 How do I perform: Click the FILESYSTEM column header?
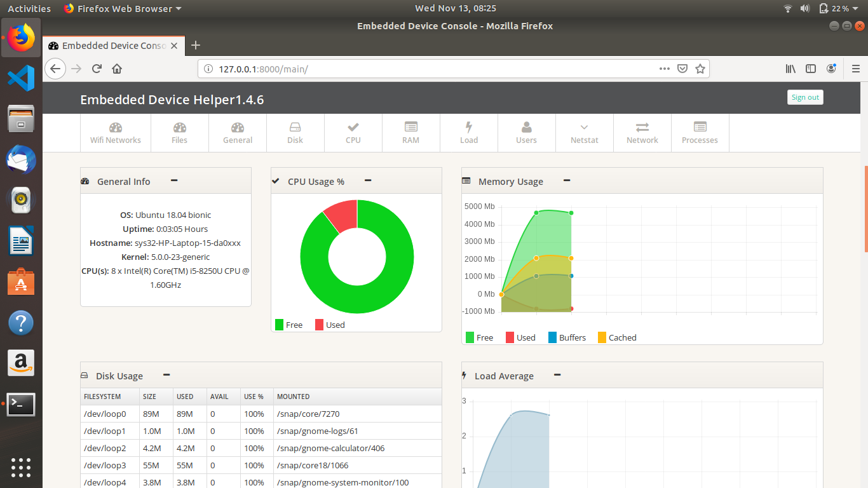pos(110,396)
